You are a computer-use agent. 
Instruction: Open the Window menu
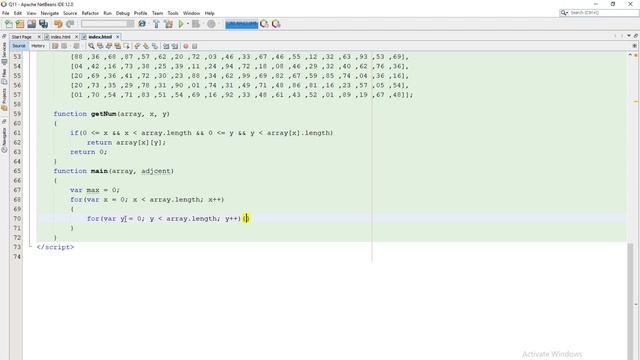[x=191, y=13]
